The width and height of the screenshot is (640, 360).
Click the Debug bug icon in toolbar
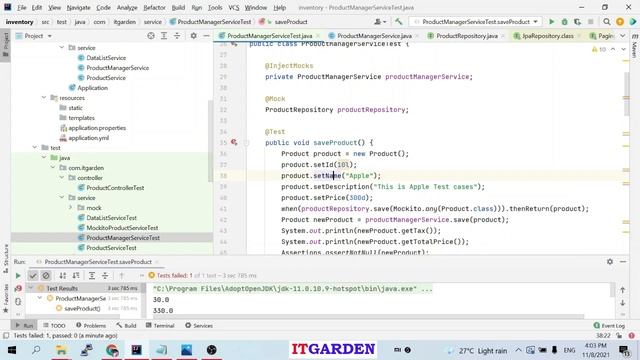click(564, 22)
